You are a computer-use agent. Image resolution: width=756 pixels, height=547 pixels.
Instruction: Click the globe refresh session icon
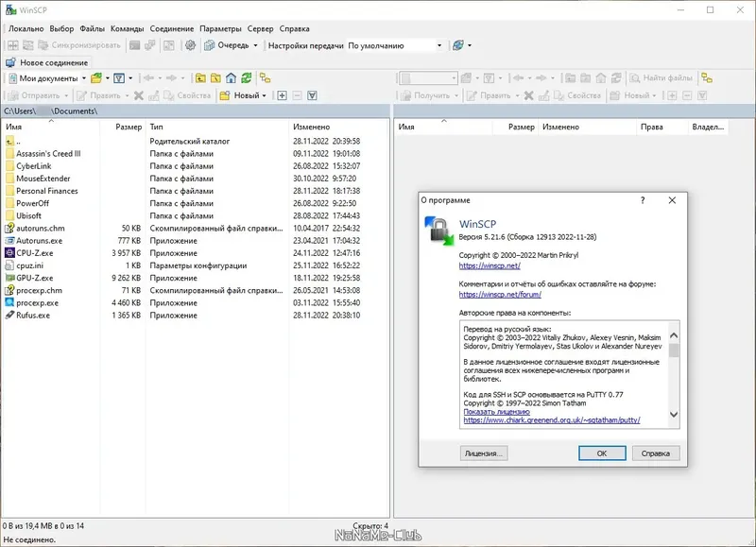pos(458,45)
